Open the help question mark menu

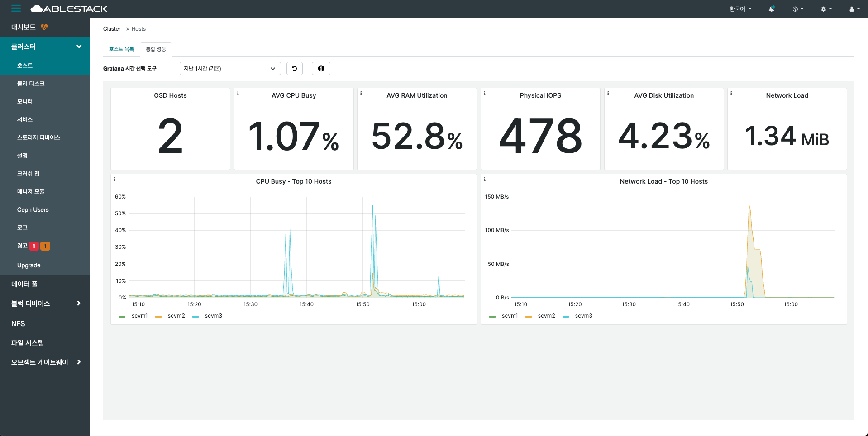(x=797, y=9)
